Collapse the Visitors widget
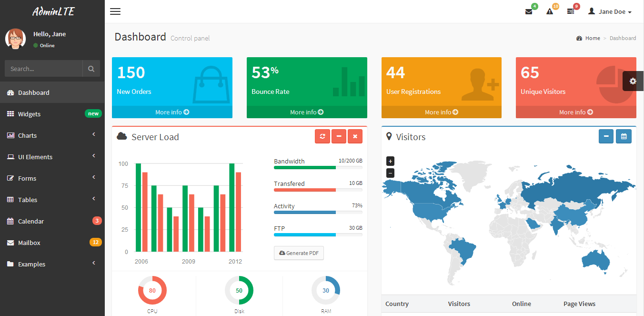 pos(606,136)
